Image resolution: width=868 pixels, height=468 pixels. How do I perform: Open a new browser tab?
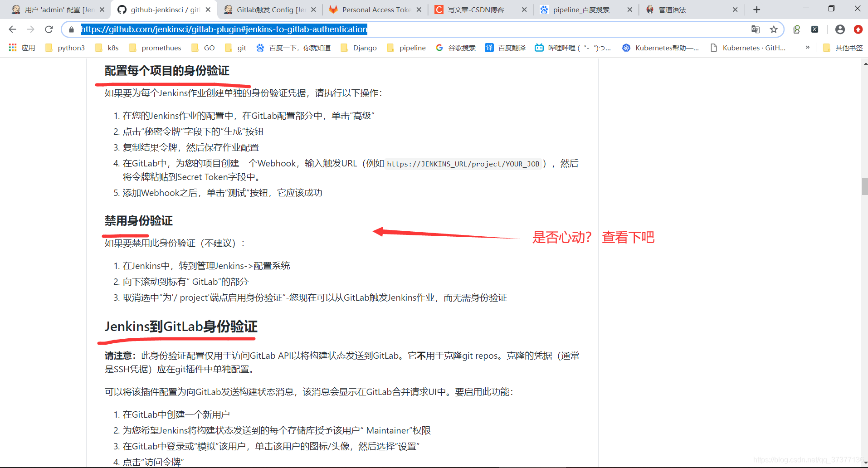(x=756, y=10)
